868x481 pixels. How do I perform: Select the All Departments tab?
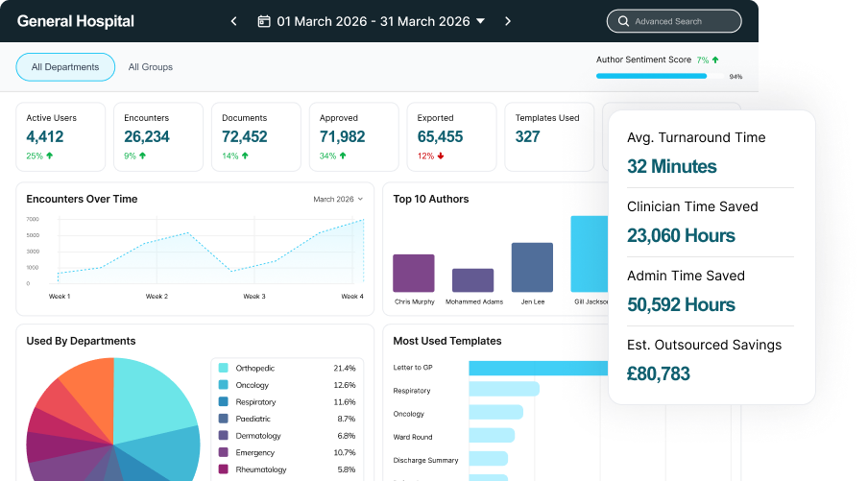65,67
